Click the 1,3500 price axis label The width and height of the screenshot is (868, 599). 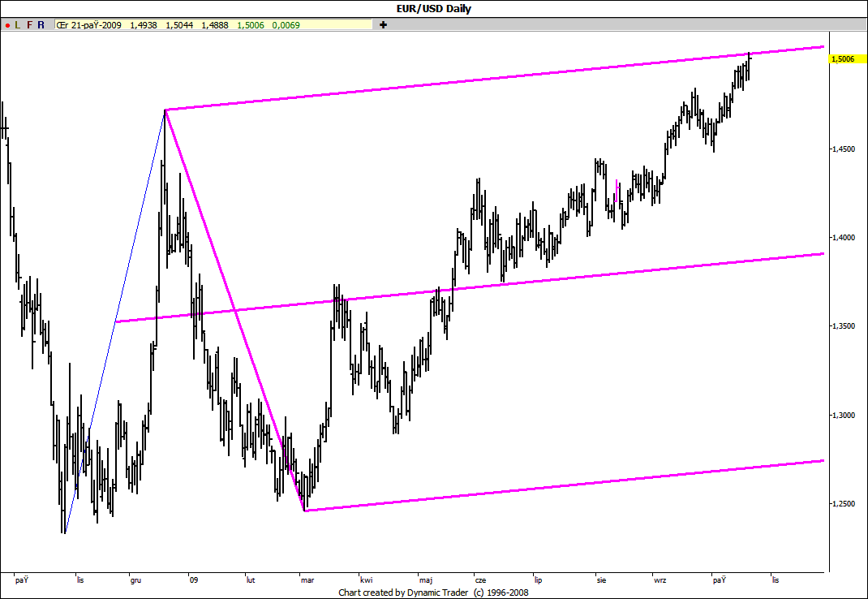point(844,326)
